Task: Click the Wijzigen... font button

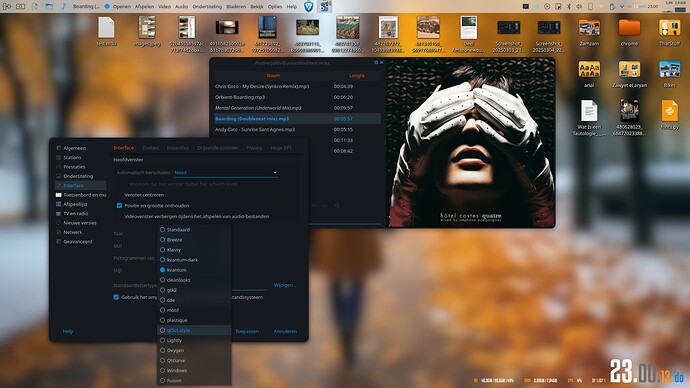Action: (285, 285)
